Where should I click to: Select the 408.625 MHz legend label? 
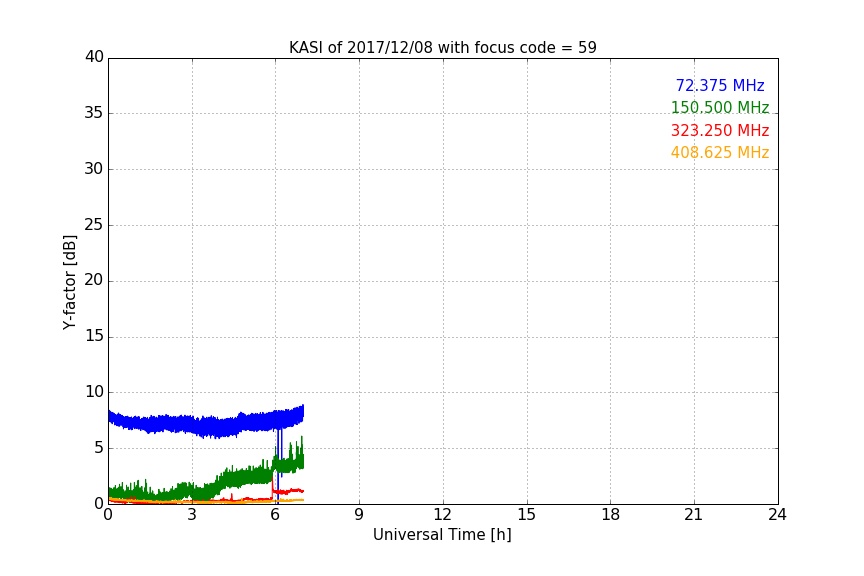720,153
